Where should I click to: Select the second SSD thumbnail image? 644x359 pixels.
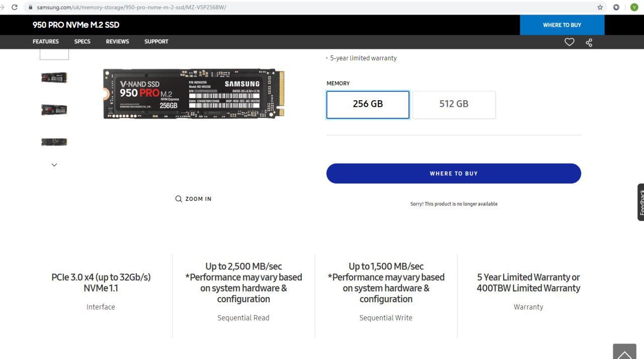pyautogui.click(x=54, y=110)
